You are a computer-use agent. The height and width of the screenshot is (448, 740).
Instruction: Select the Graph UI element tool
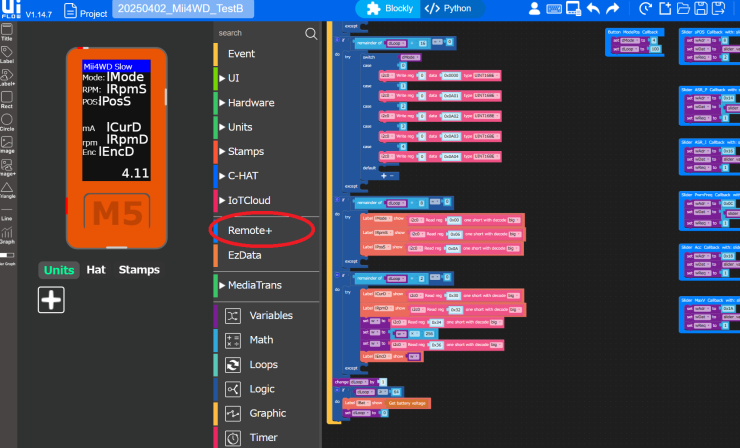(7, 235)
